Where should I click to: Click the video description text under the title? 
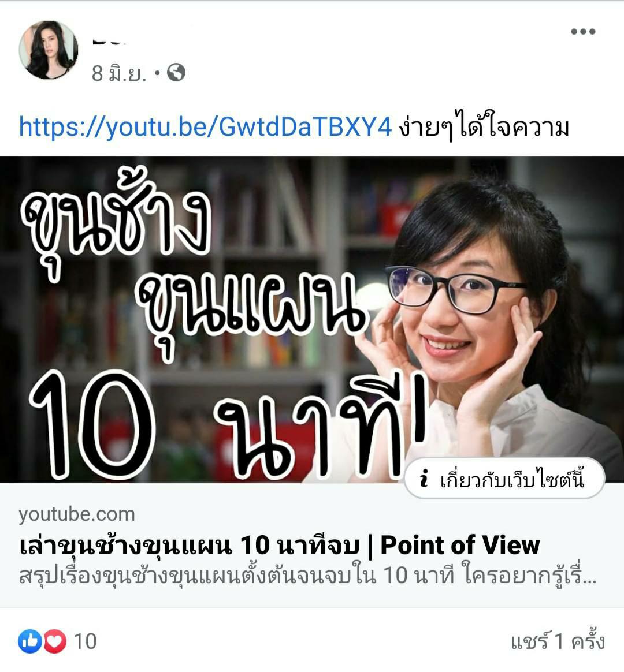tap(307, 576)
